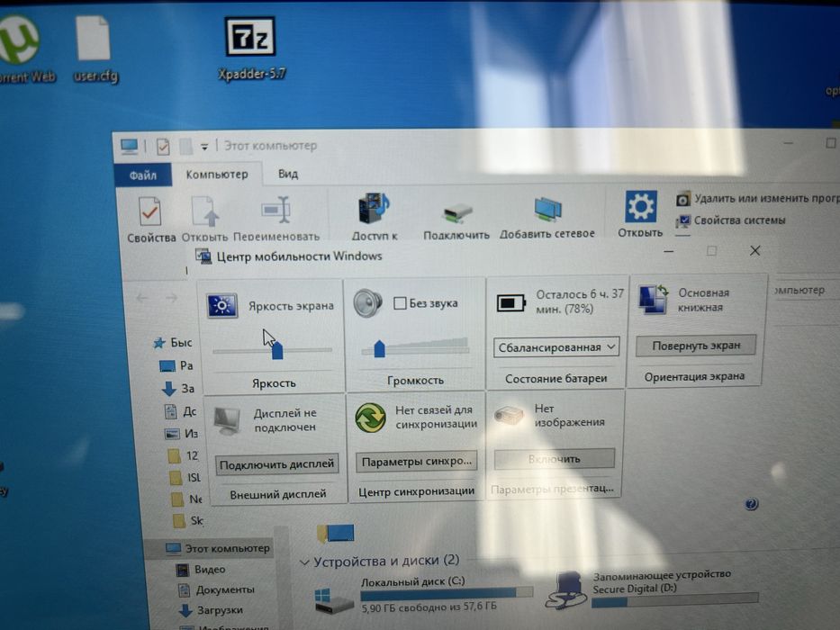
Task: Click Доступ к мультимедиа ribbon icon
Action: pos(374,209)
